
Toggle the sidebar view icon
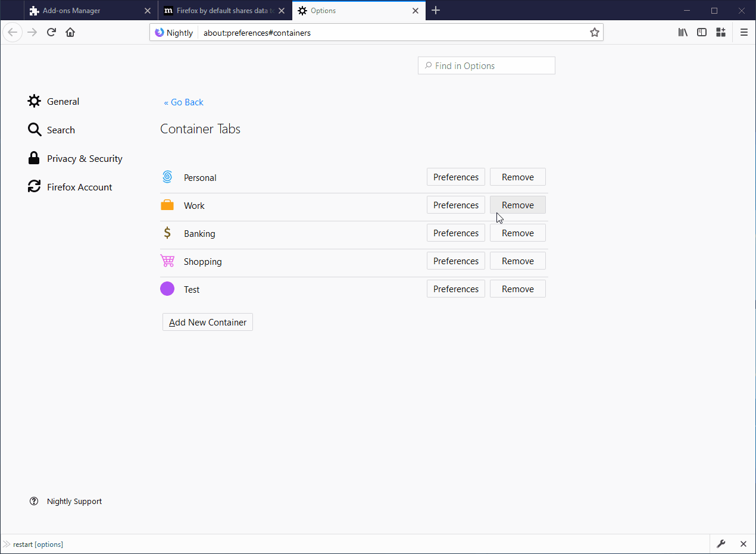pos(702,32)
